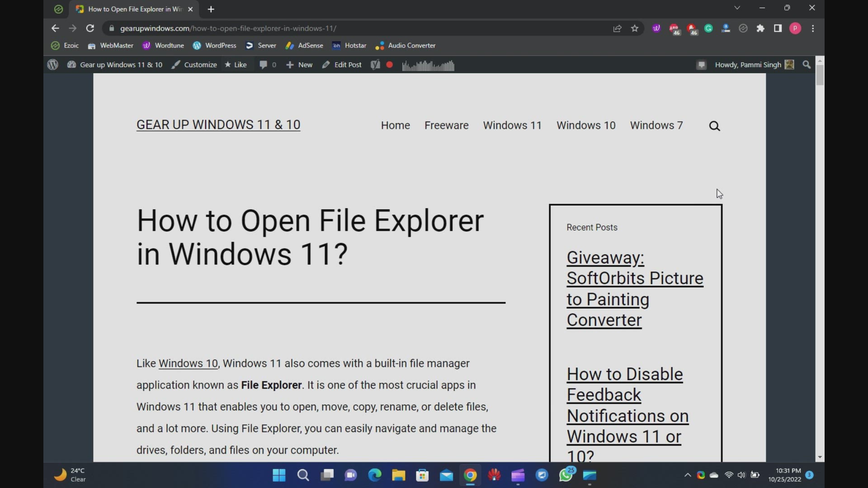Open the Chrome three-dot menu
Screen dimensions: 868x488
tap(813, 28)
